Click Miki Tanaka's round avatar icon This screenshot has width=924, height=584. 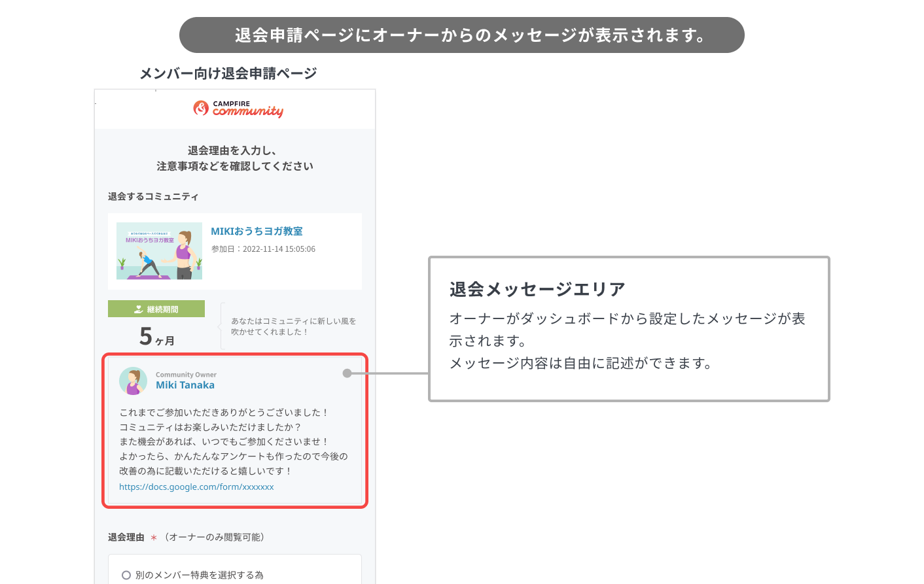tap(133, 381)
